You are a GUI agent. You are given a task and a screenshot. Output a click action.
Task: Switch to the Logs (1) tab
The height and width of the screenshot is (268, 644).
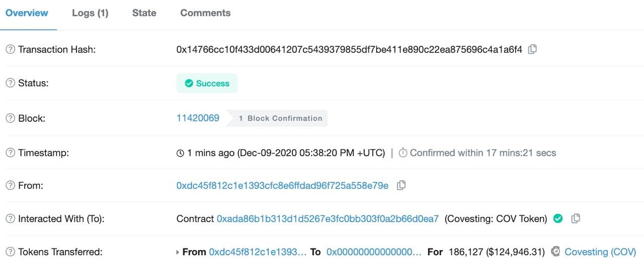[90, 13]
